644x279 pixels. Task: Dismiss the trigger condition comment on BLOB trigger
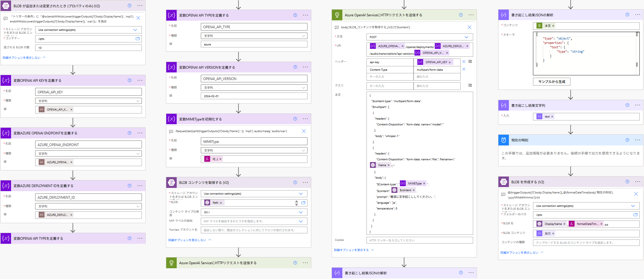[x=138, y=18]
